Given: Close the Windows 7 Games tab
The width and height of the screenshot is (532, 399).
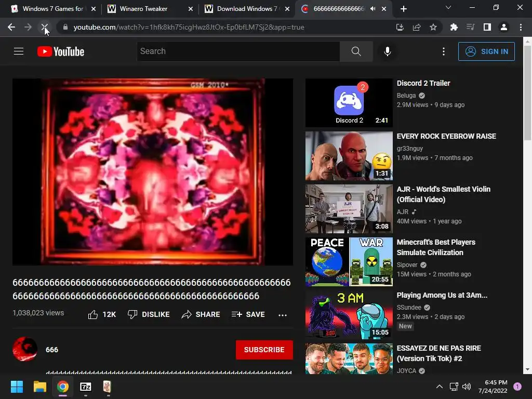Looking at the screenshot, I should (x=94, y=9).
